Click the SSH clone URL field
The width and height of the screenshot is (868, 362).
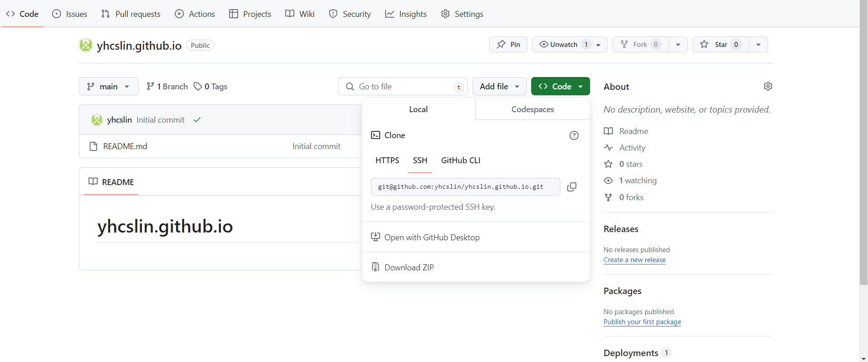(x=465, y=187)
